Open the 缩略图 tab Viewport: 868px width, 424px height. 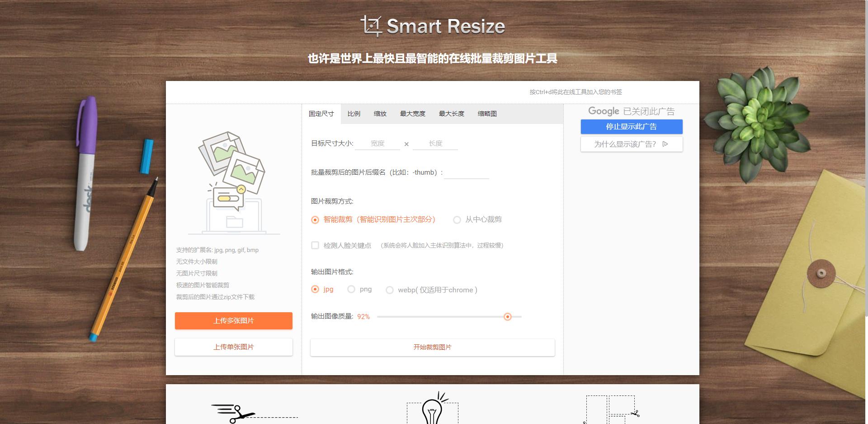click(487, 114)
